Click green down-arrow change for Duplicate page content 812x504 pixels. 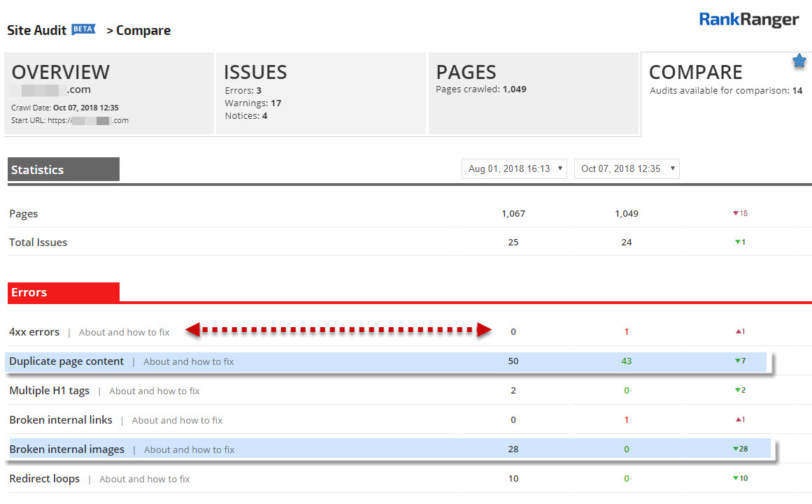[739, 361]
